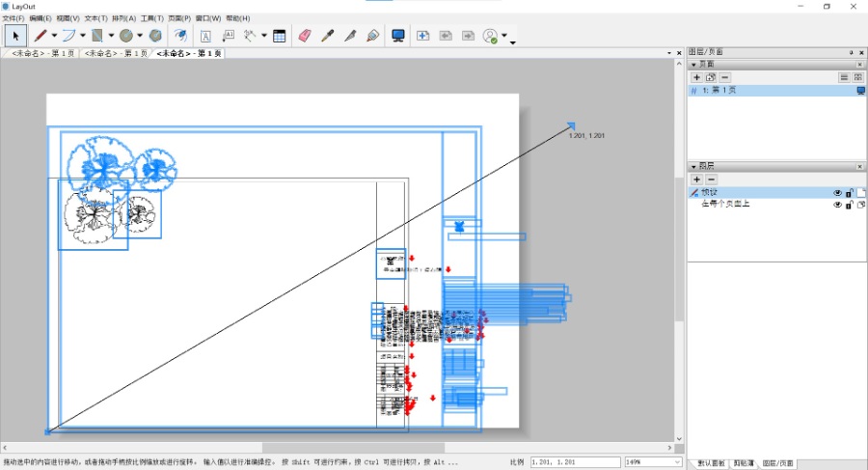Pick the Polygon drawing tool
This screenshot has width=868, height=470.
155,36
